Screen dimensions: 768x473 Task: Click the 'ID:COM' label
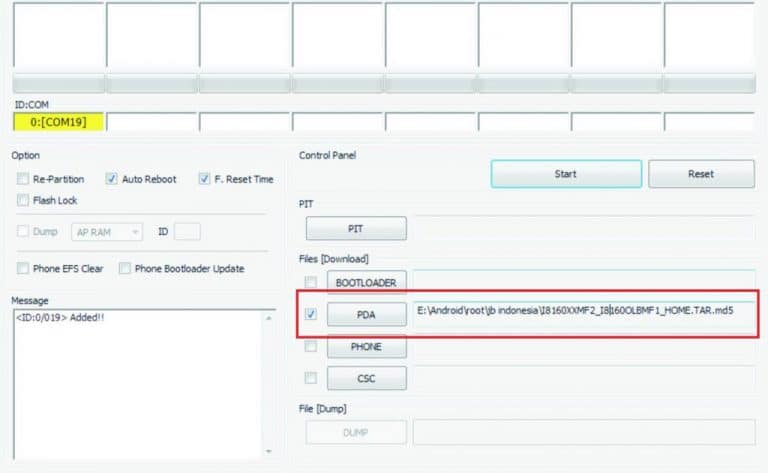[x=31, y=105]
